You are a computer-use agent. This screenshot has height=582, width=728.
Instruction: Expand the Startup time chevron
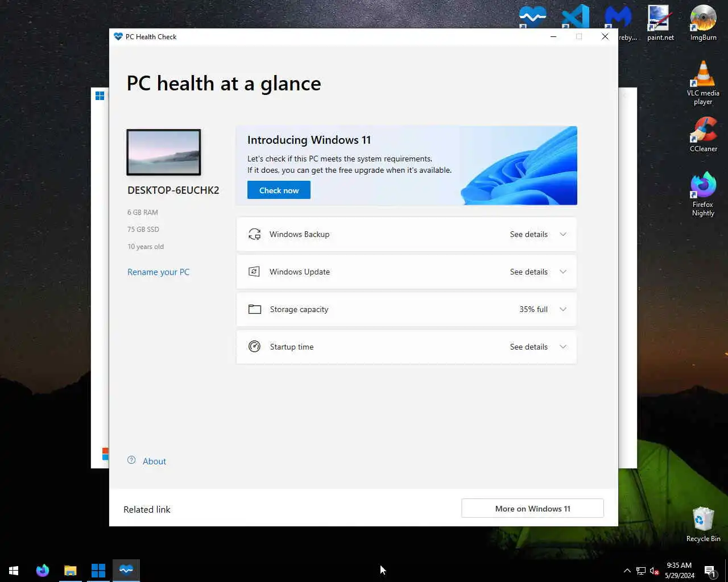(563, 347)
